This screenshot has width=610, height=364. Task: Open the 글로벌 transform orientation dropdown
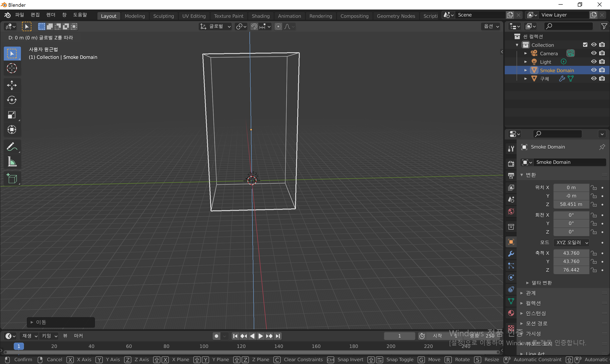click(x=215, y=26)
